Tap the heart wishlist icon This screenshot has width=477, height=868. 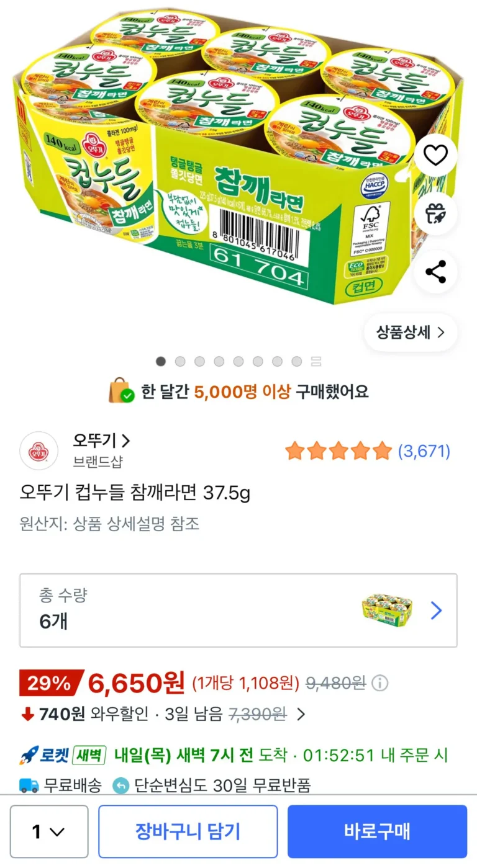point(435,155)
